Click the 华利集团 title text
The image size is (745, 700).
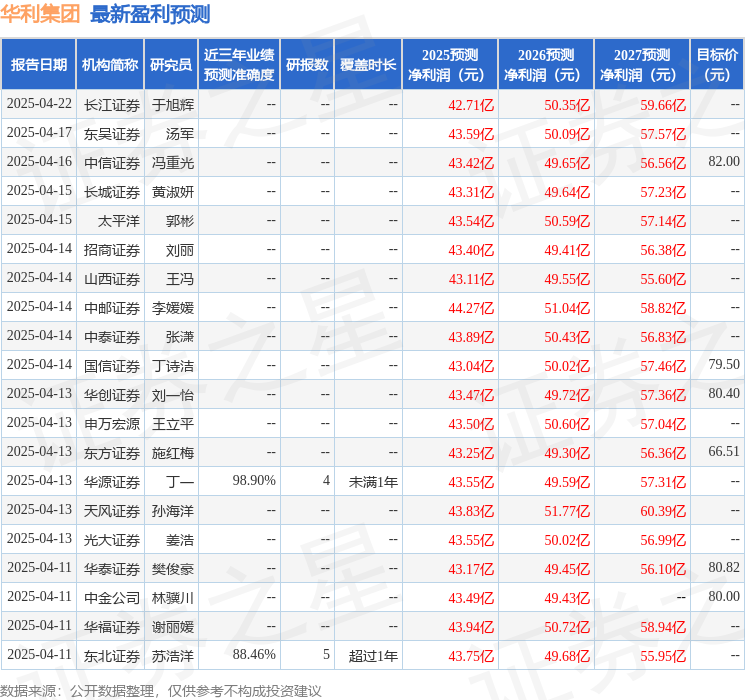coord(40,13)
